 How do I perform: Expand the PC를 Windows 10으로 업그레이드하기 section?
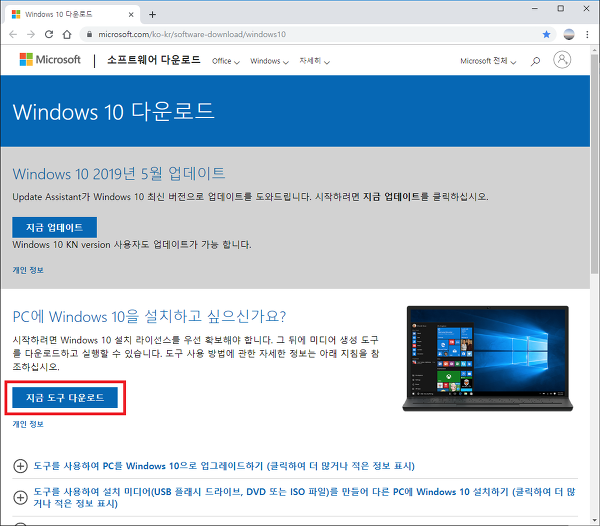pos(214,466)
